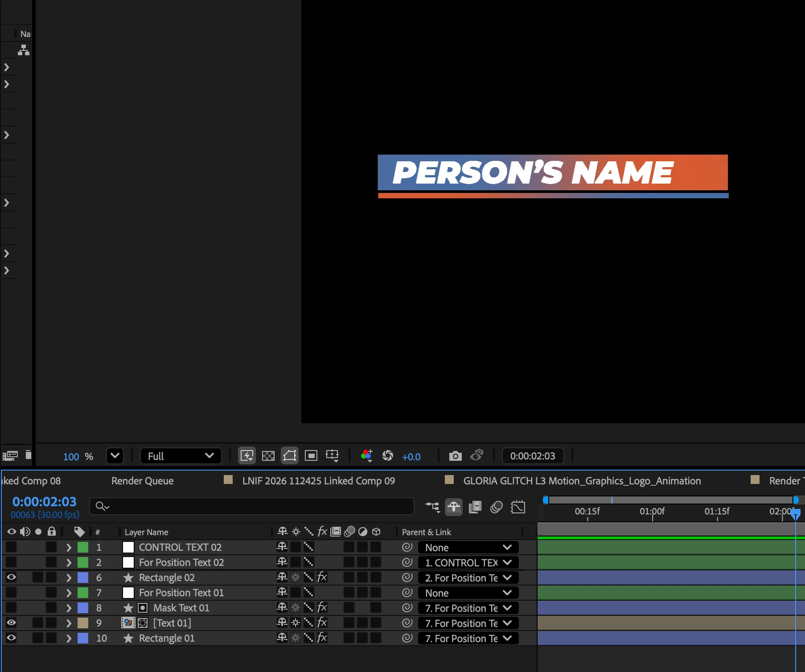This screenshot has width=805, height=672.
Task: Click the Region of Interest icon
Action: click(x=311, y=456)
